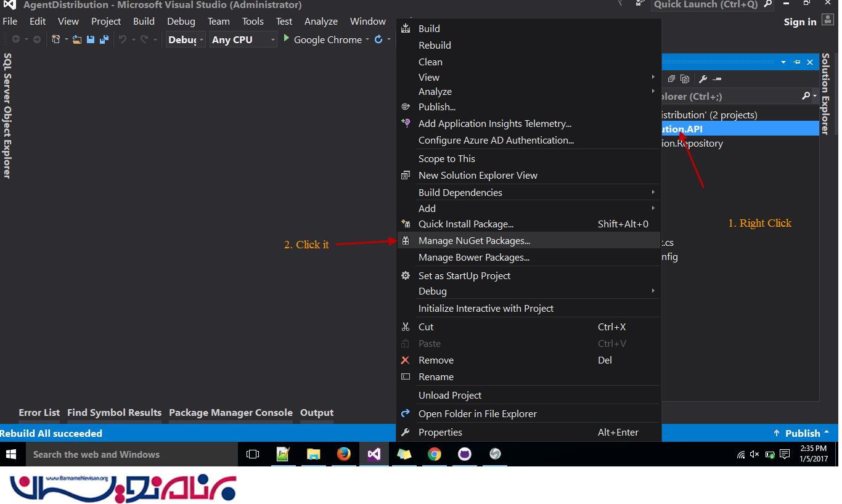
Task: Click the Preview Selected Items icon in Solution Explorer
Action: (717, 79)
